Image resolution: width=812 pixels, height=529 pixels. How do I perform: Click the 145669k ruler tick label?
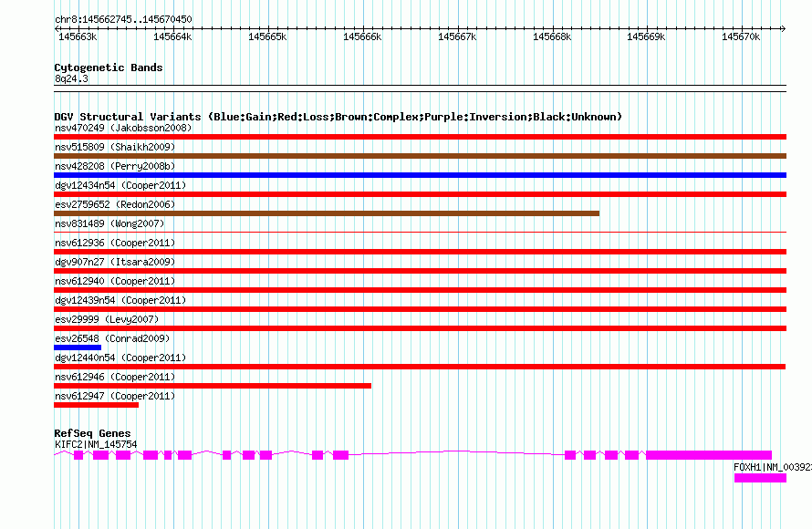(646, 36)
